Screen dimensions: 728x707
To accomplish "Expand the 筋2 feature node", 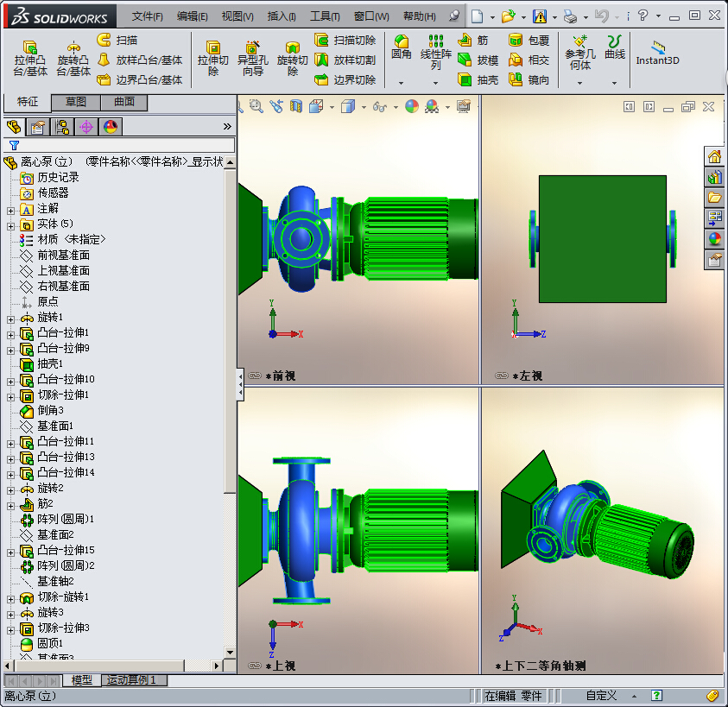I will pyautogui.click(x=10, y=506).
